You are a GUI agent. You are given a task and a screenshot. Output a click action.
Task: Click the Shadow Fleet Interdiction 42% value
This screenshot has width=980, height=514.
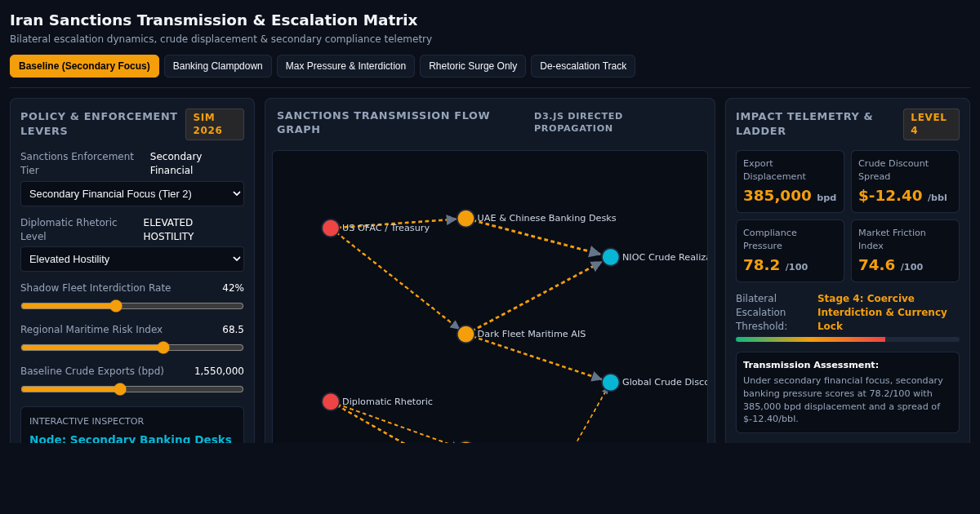coord(233,288)
